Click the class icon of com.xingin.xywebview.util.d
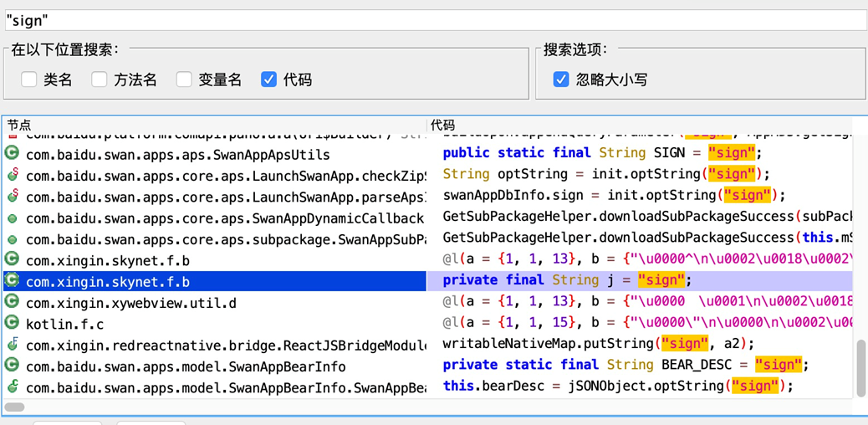This screenshot has width=868, height=425. click(x=13, y=302)
